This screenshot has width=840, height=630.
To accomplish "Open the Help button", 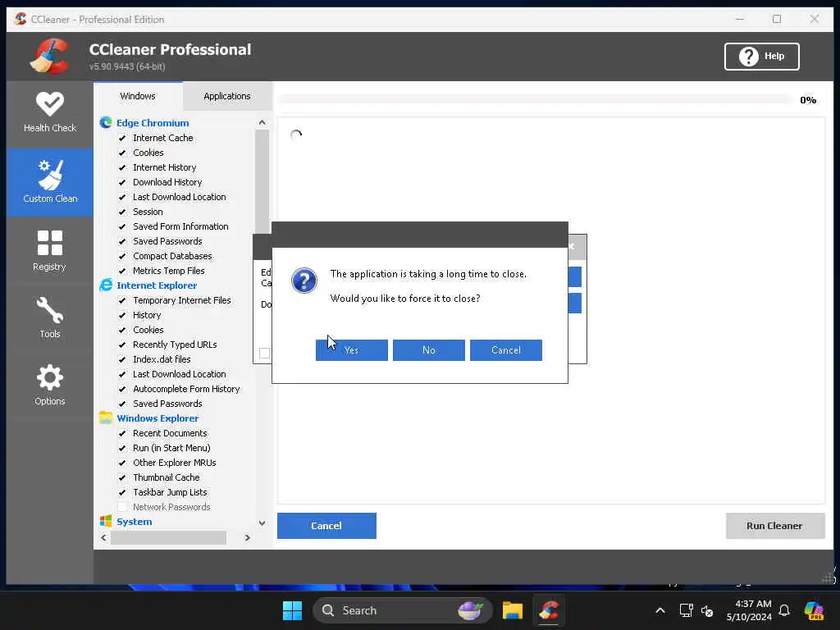I will click(761, 57).
